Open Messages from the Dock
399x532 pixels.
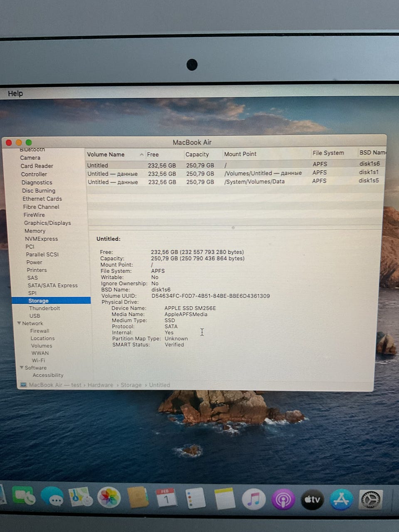(x=52, y=497)
